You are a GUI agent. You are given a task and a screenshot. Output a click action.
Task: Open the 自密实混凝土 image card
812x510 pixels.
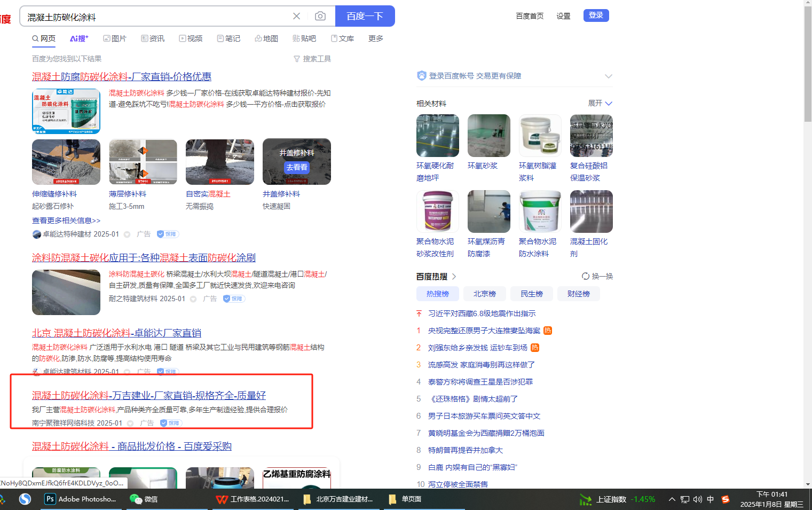click(220, 162)
